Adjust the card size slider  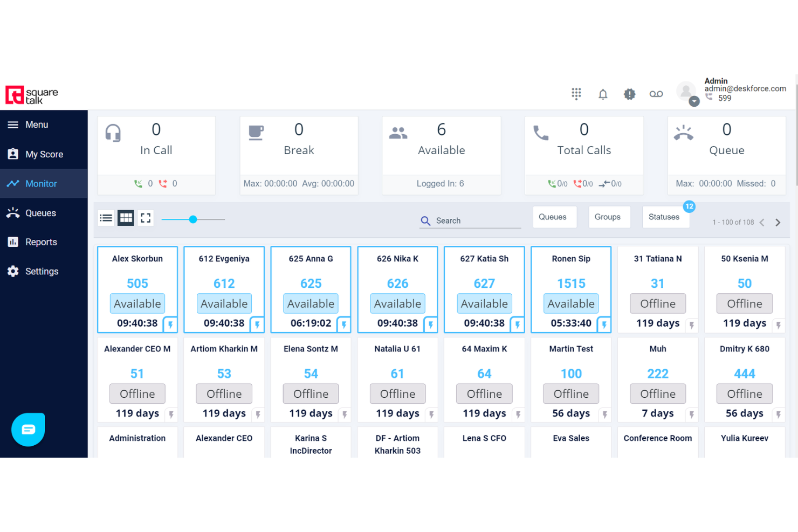coord(193,219)
